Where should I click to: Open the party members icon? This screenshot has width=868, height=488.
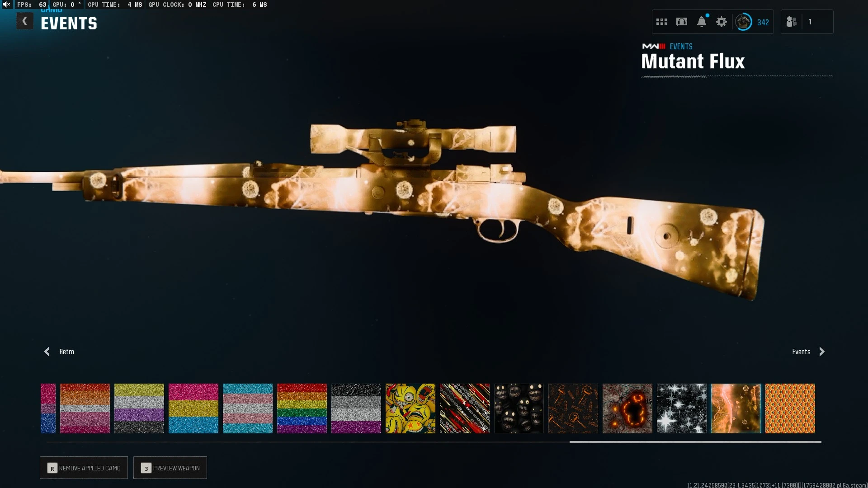click(792, 22)
